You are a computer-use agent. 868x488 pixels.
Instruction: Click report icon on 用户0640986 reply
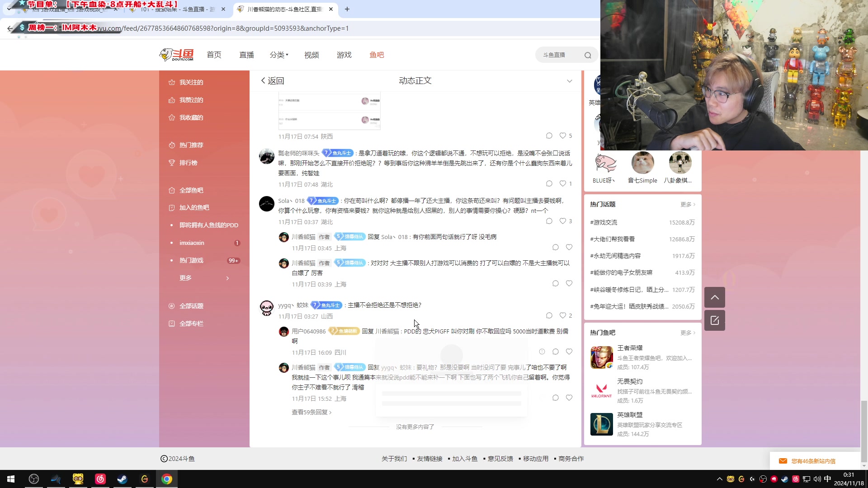[x=542, y=352]
